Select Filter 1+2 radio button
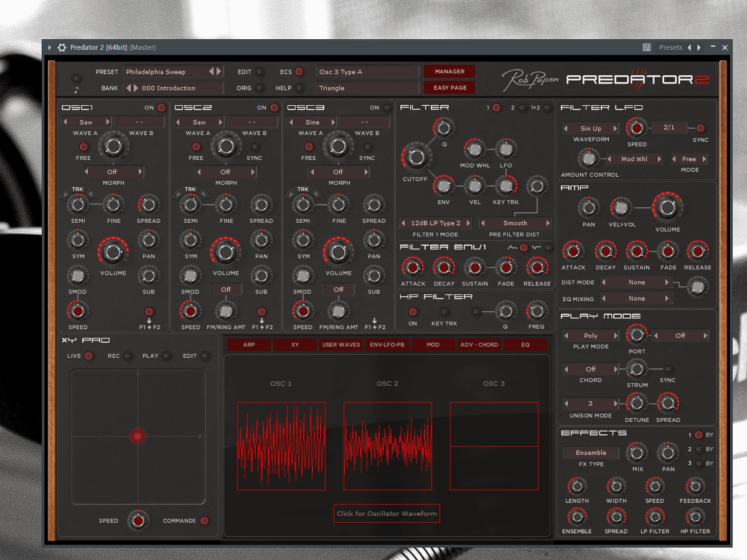The height and width of the screenshot is (560, 747). [547, 108]
